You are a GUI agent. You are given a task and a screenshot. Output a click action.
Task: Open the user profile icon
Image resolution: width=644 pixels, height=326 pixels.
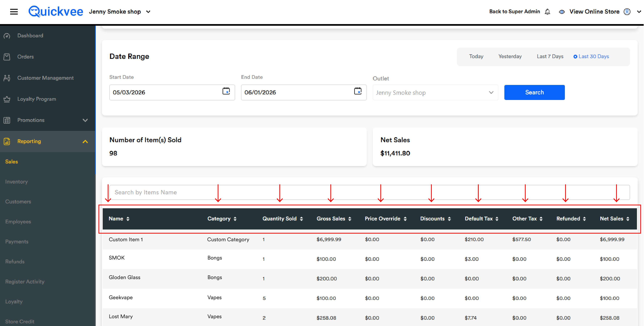[x=627, y=11]
